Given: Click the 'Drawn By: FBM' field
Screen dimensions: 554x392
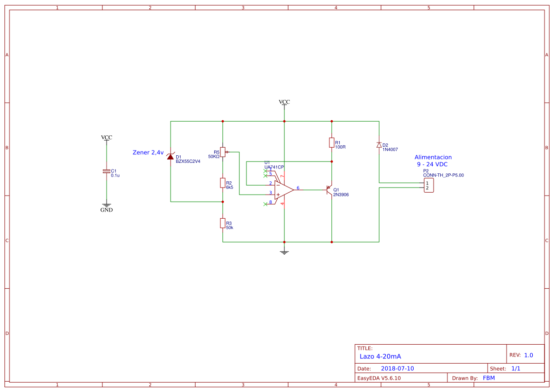Looking at the screenshot, I should (x=474, y=378).
